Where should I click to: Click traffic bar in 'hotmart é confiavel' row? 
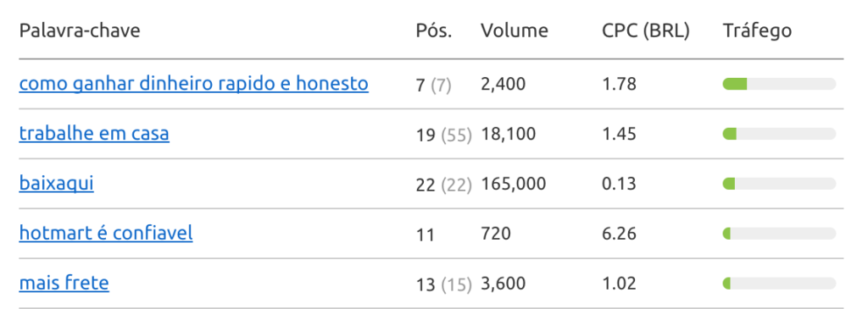tap(780, 234)
